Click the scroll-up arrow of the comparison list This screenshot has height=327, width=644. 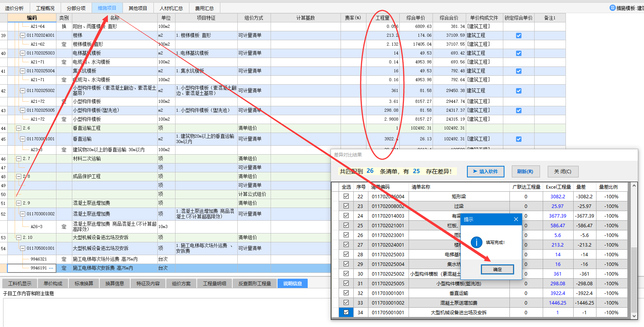tap(634, 186)
